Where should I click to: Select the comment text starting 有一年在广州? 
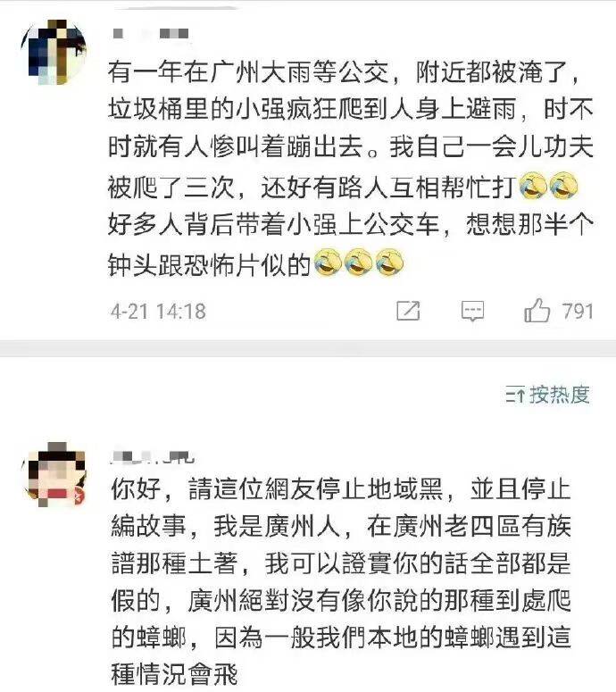351,167
